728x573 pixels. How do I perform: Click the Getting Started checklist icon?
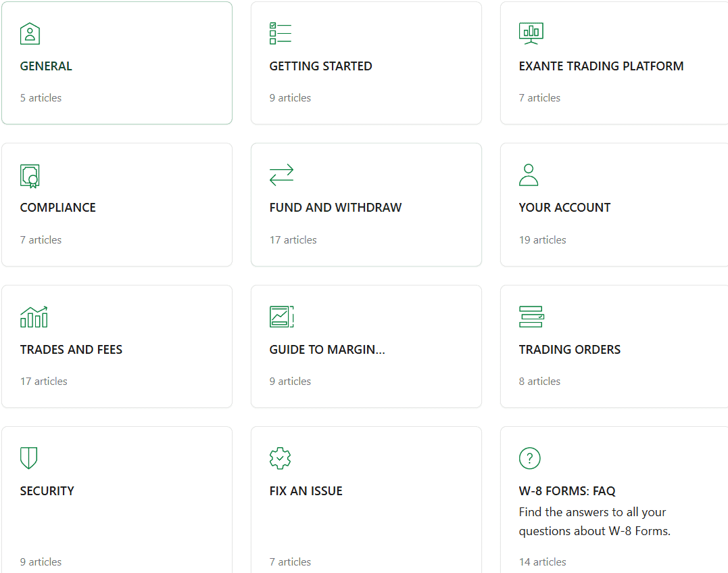pyautogui.click(x=280, y=33)
